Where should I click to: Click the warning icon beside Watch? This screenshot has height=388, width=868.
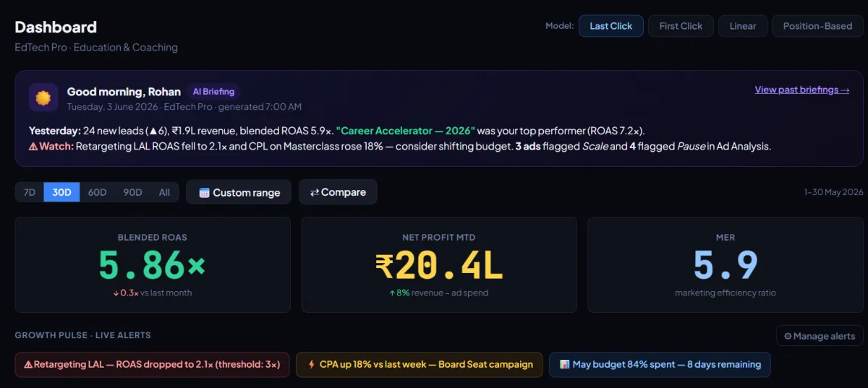click(33, 146)
